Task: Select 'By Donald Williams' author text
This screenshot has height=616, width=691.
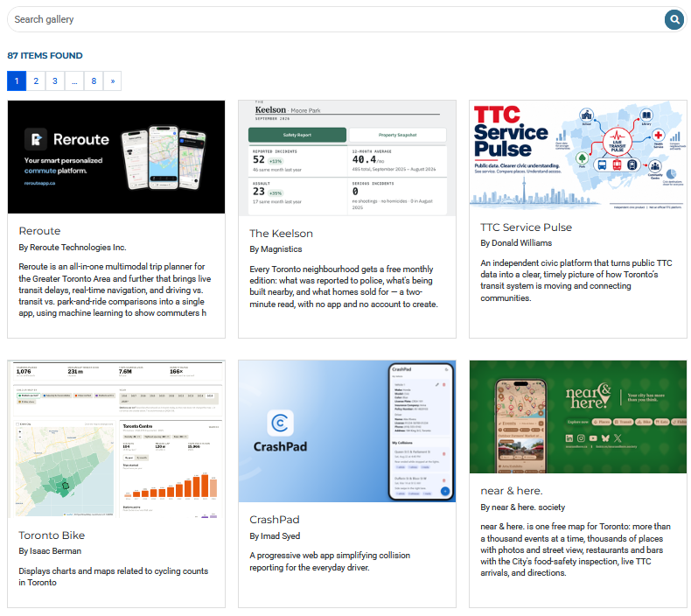Action: click(x=516, y=243)
